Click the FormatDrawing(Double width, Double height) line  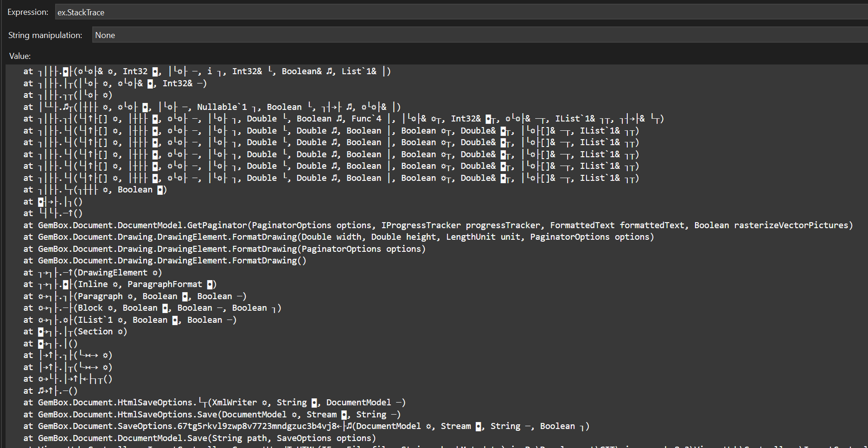(x=338, y=237)
